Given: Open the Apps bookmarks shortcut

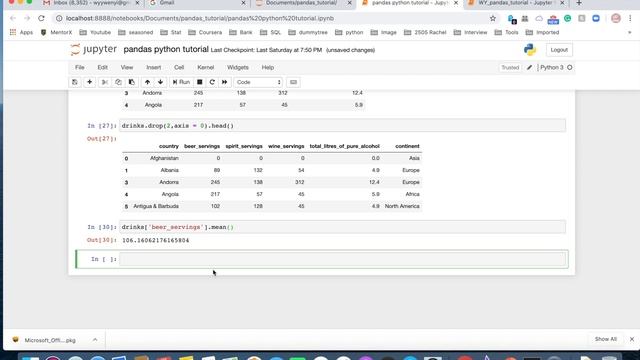Looking at the screenshot, I should (x=21, y=32).
